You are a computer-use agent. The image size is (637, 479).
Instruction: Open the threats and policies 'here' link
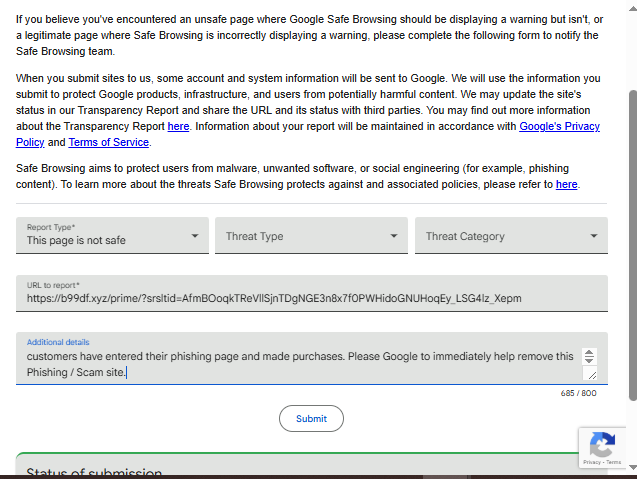coord(566,184)
